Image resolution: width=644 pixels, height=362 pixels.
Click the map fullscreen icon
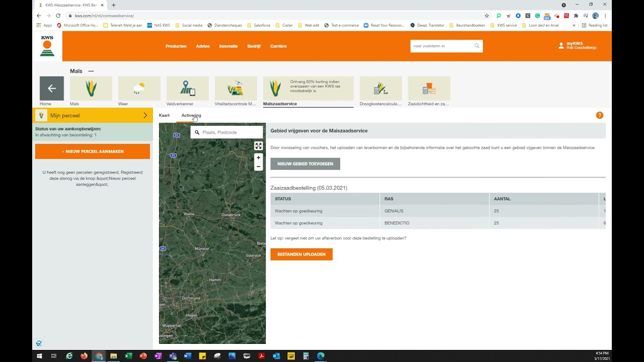259,146
